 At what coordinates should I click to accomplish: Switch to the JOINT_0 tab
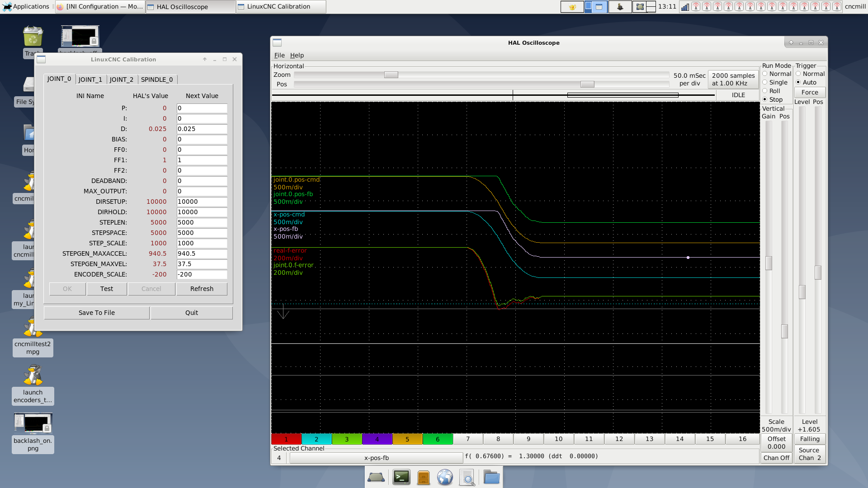[x=59, y=79]
